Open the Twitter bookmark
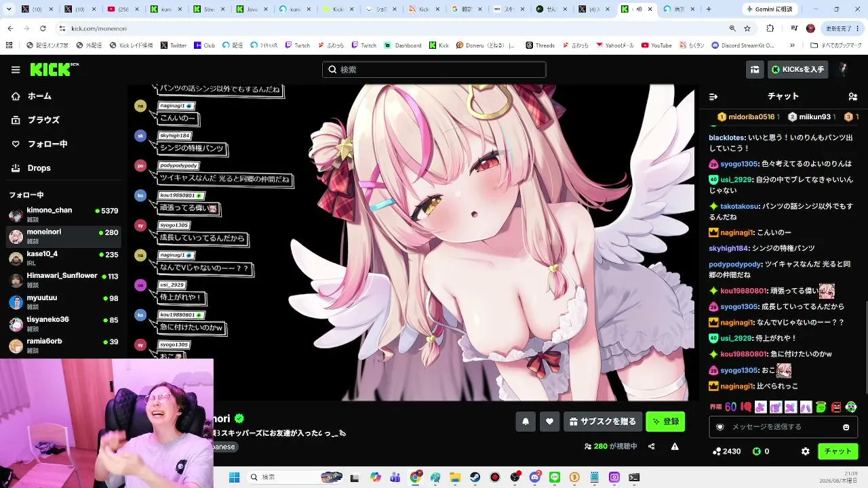Screen dimensions: 868x488 (x=174, y=45)
